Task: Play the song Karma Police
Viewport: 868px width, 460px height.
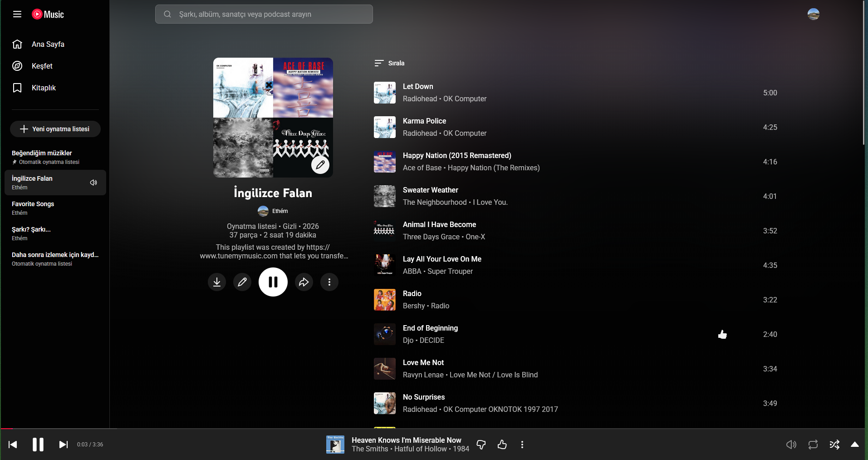Action: [424, 121]
